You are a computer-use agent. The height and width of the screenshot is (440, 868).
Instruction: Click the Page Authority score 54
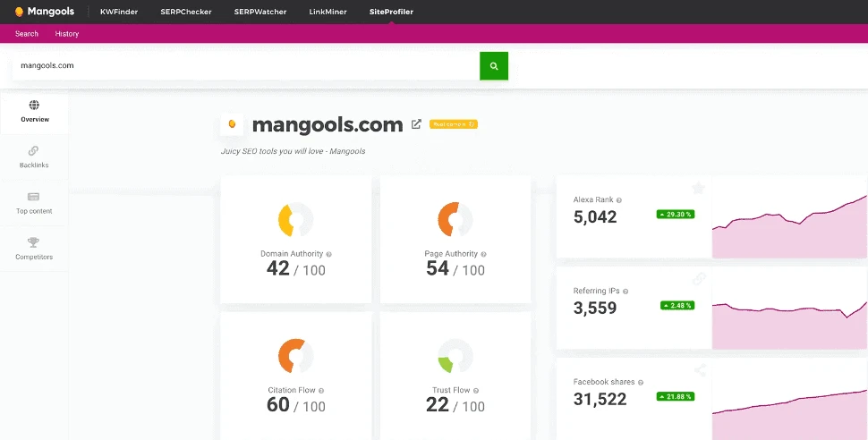click(438, 269)
